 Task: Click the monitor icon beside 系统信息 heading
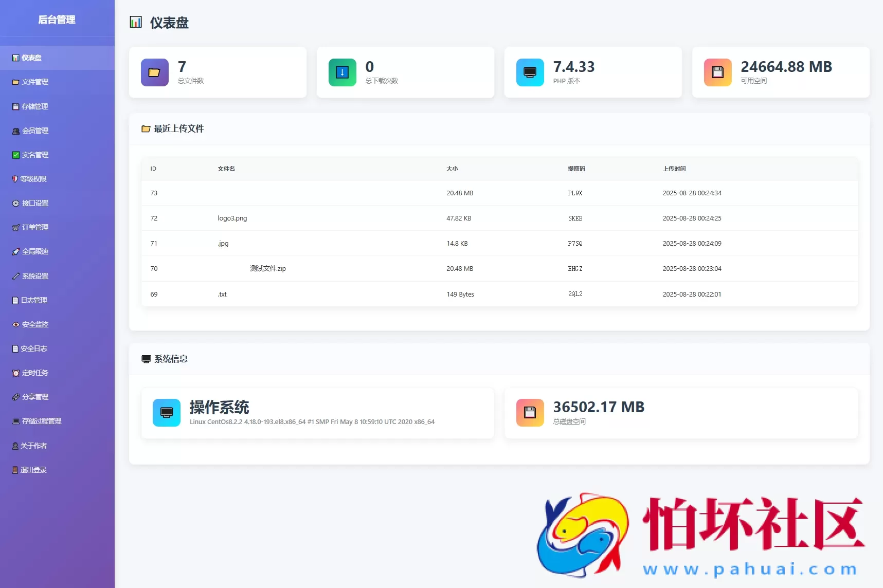(145, 359)
